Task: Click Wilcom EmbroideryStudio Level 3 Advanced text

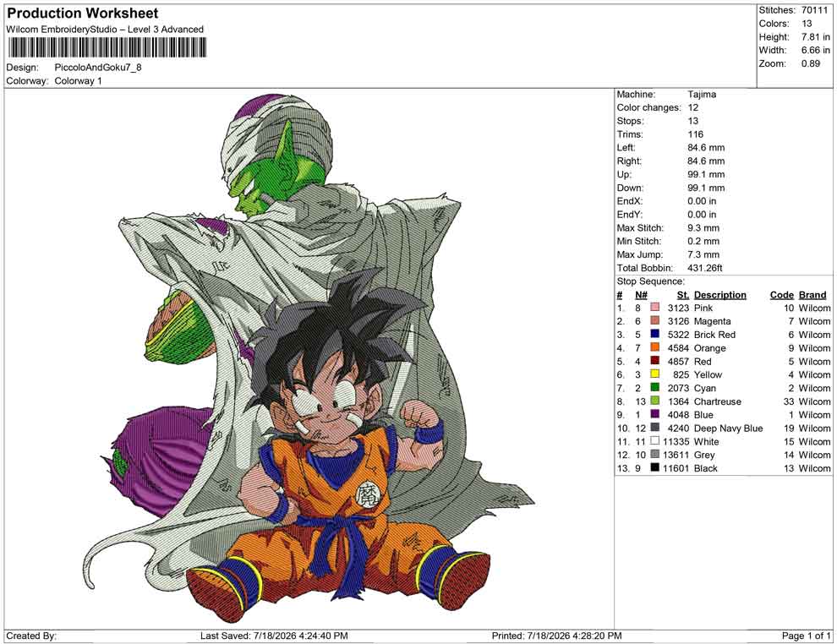Action: [105, 30]
